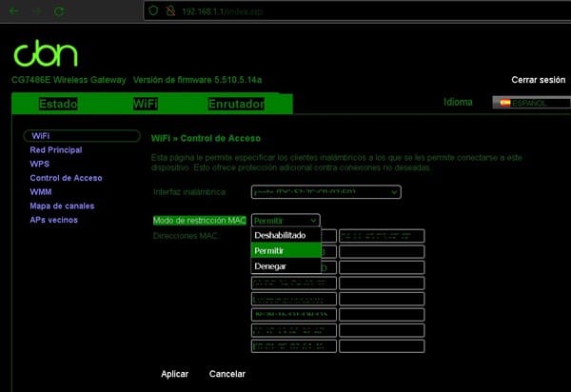Choose Deshabilitado from the dropdown list

[x=285, y=235]
